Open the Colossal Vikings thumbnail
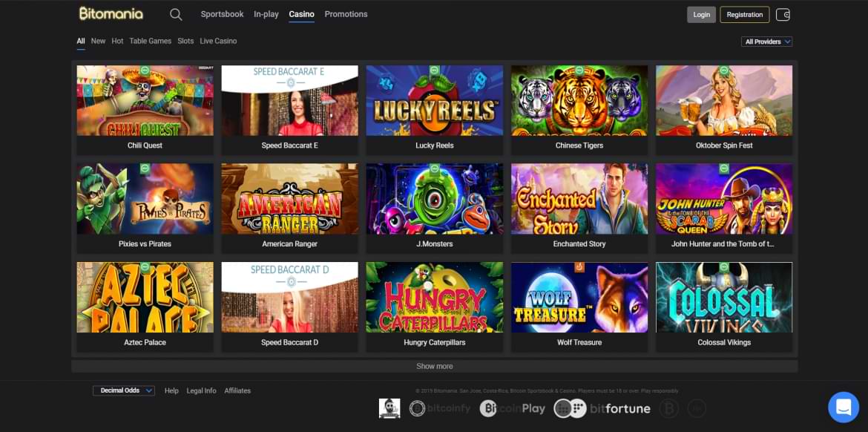The image size is (868, 432). pyautogui.click(x=724, y=298)
